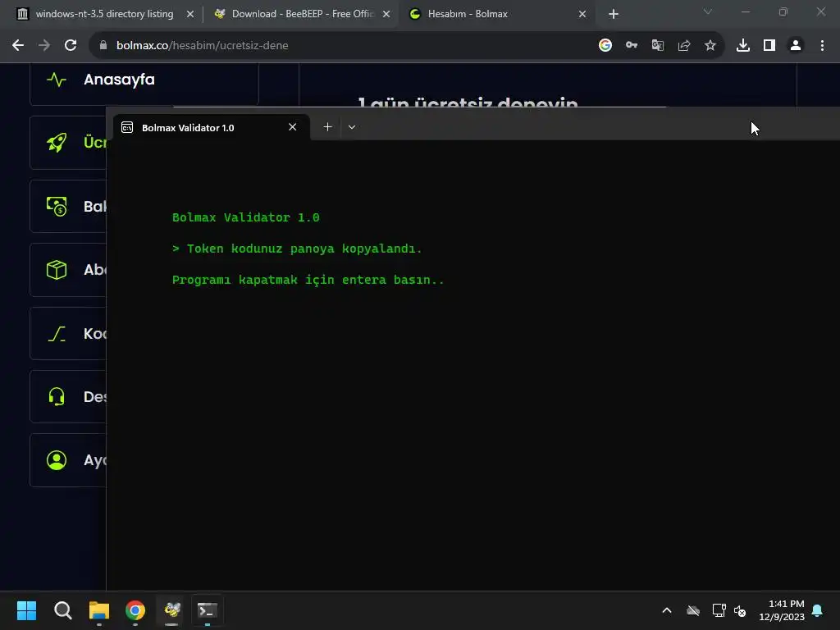The image size is (840, 630).
Task: Open Chrome tab search chevron
Action: 708,11
